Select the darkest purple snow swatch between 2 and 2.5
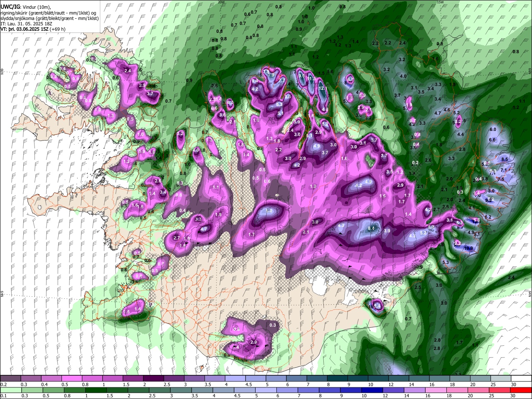This screenshot has width=532, height=399. 153,379
